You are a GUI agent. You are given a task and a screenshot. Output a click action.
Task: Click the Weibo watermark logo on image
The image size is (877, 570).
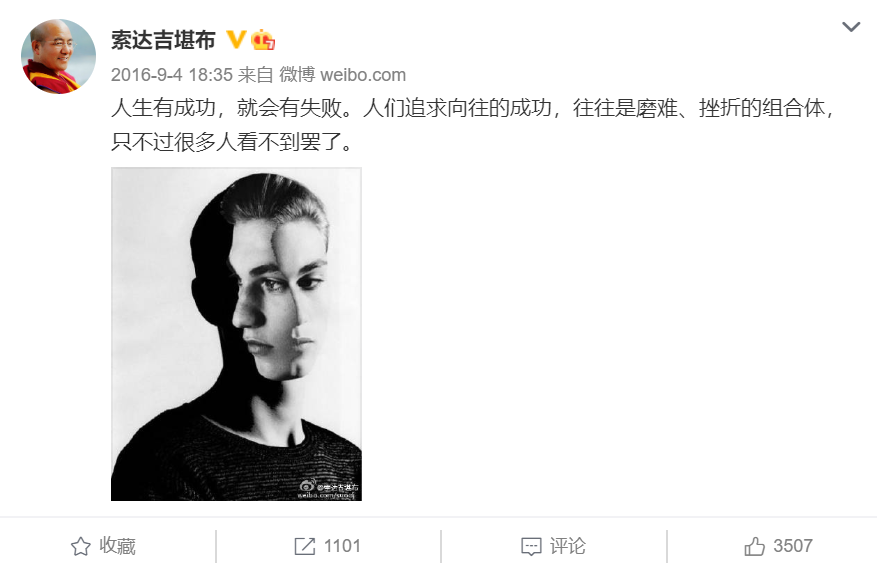308,486
